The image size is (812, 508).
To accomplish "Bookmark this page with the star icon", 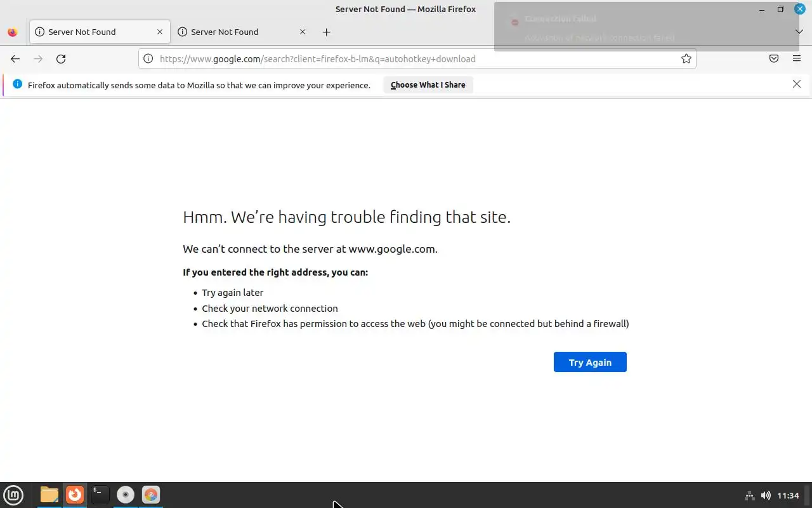I will tap(686, 58).
